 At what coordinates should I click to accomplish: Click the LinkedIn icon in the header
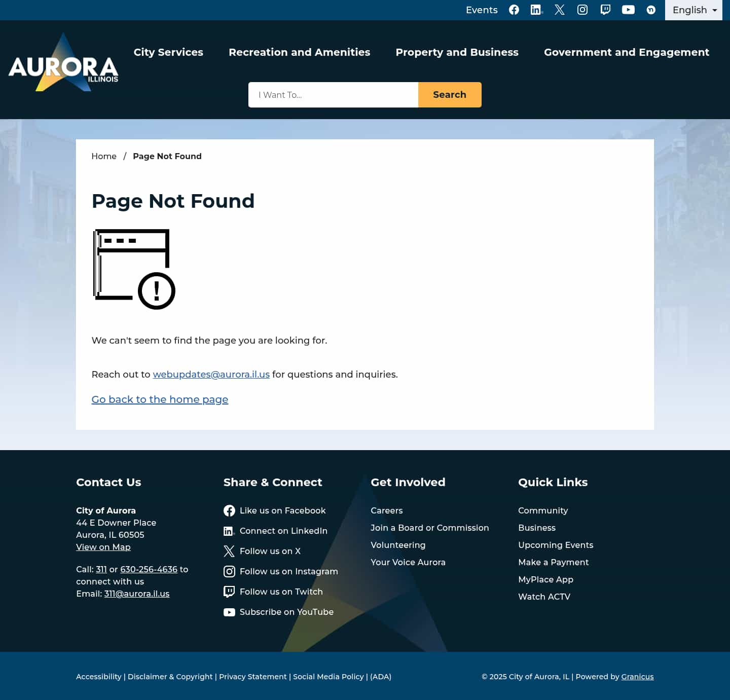coord(536,10)
